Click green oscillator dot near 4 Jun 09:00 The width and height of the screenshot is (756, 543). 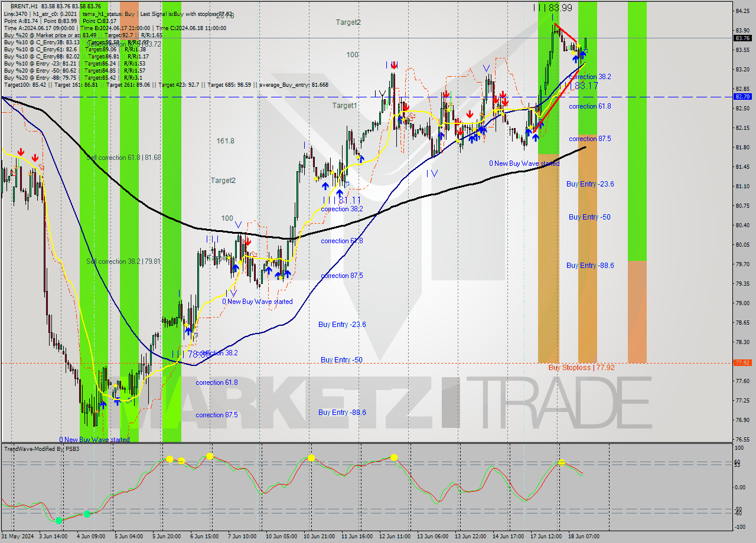click(x=87, y=514)
